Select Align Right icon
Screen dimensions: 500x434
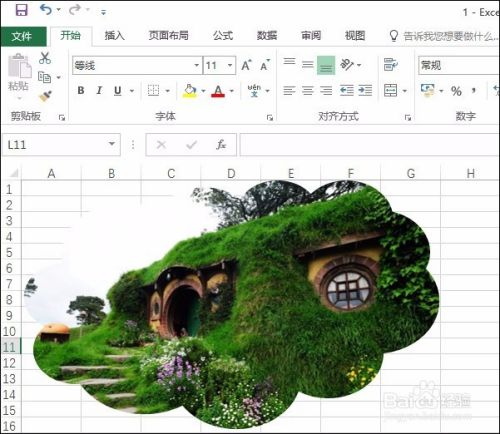coord(326,90)
